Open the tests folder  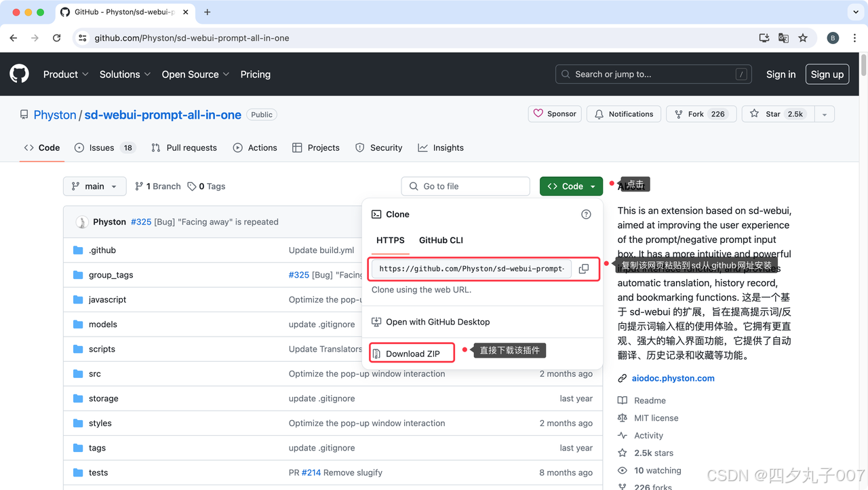(x=98, y=472)
